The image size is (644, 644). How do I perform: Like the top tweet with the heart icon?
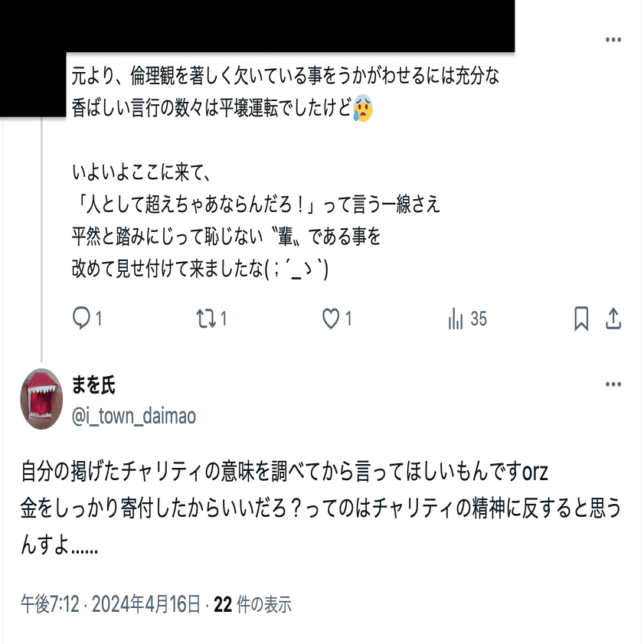(331, 319)
